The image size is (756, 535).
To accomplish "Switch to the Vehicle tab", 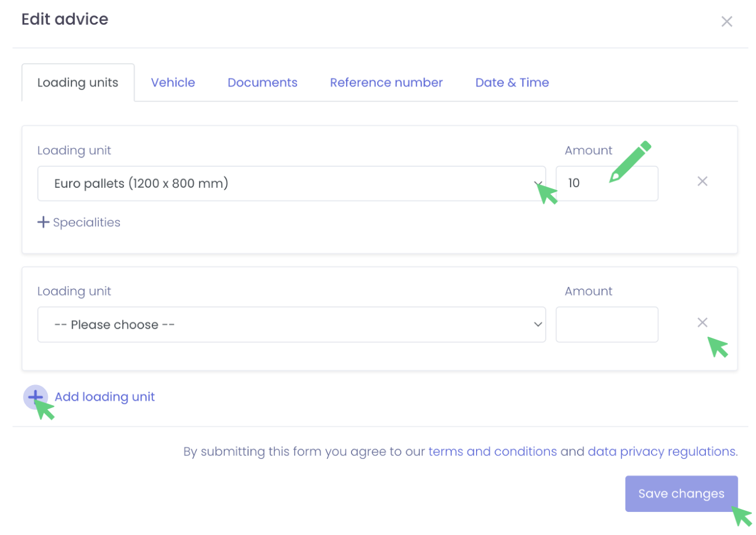I will click(173, 83).
